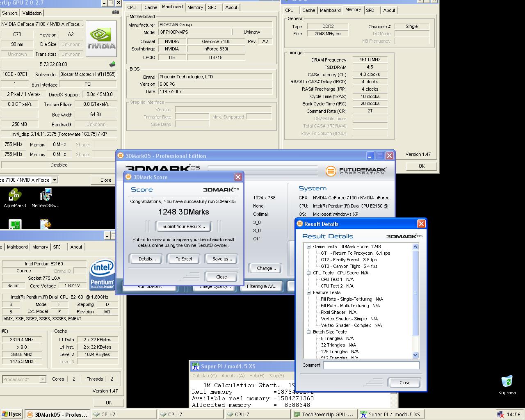Select GT1 - Return To Proxycon result
The width and height of the screenshot is (525, 420).
355,253
